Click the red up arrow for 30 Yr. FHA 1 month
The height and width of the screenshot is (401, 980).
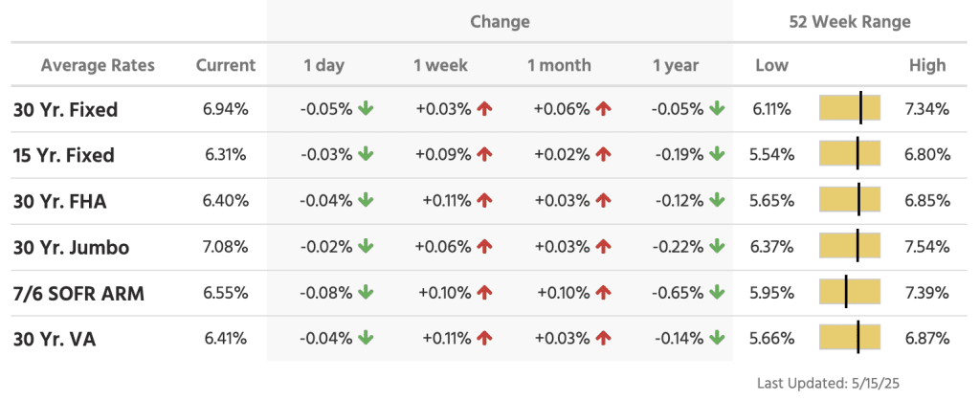[603, 201]
